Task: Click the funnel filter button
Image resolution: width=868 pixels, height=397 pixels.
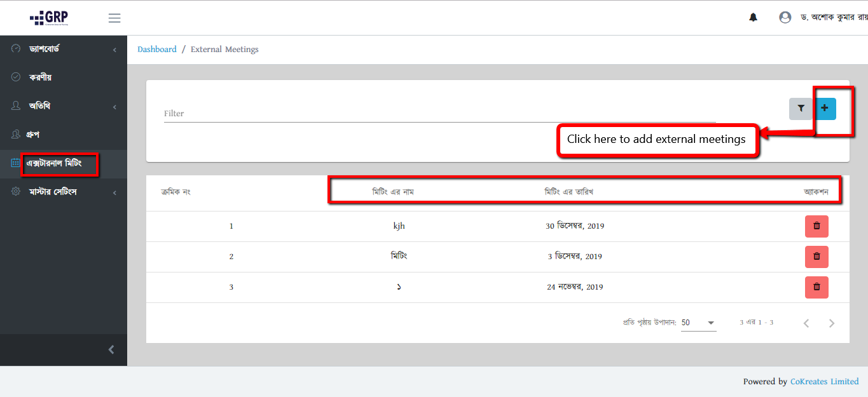Action: pos(801,109)
